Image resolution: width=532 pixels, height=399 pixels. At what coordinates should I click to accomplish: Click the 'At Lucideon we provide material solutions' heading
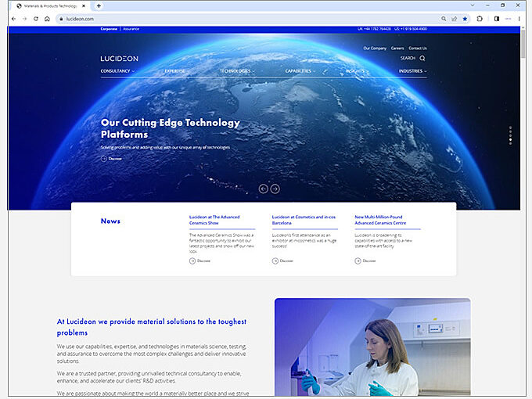[152, 327]
